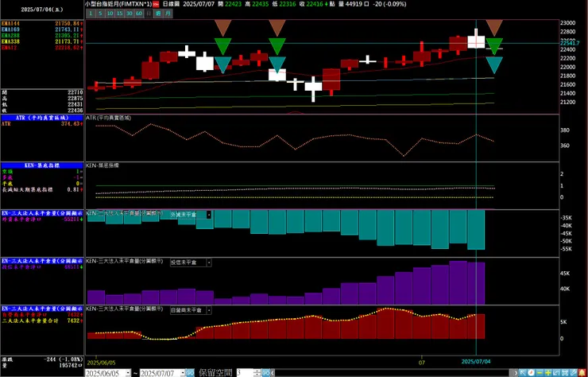Click the KEN-築底指標 blue header

pos(42,165)
